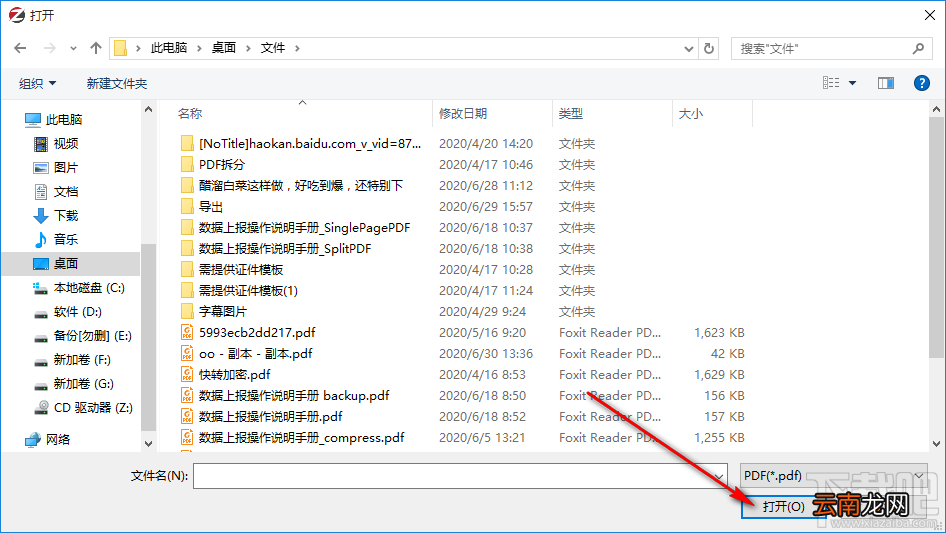Sort by the 类型 column header
The width and height of the screenshot is (946, 533).
(571, 113)
